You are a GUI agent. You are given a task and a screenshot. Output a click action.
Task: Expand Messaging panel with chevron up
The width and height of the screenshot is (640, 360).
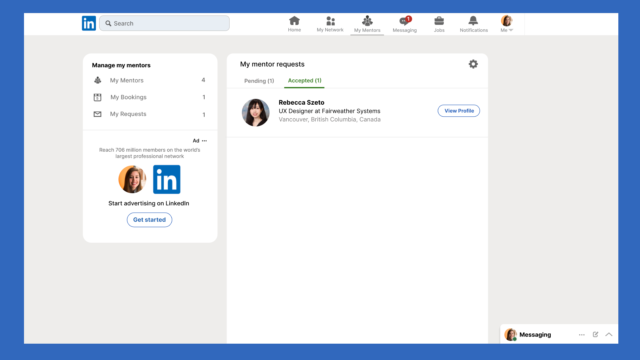tap(609, 334)
